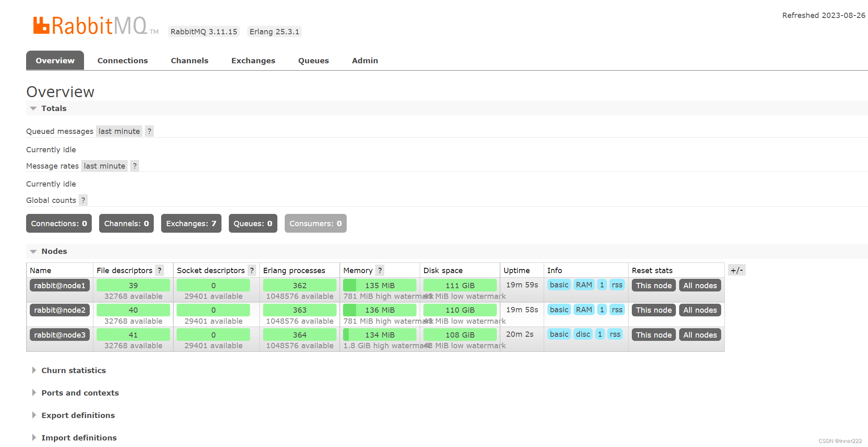
Task: Click the 111 GiB disk space bar
Action: point(460,285)
